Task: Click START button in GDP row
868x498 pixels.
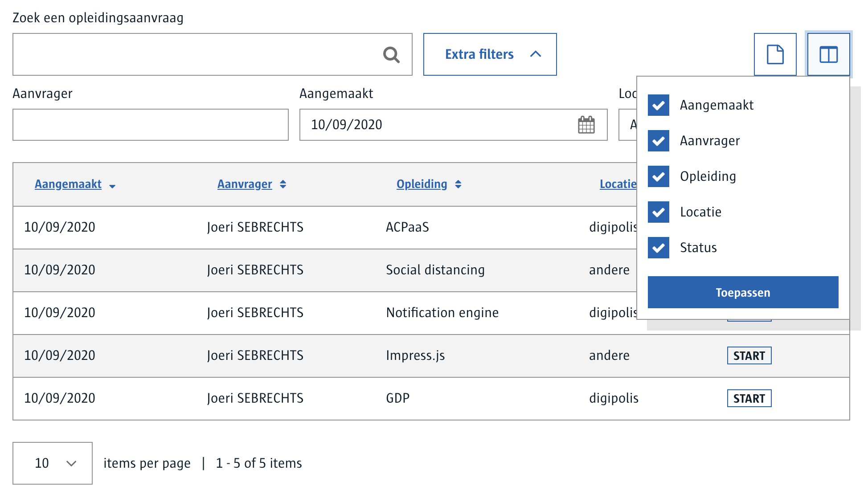Action: (749, 398)
